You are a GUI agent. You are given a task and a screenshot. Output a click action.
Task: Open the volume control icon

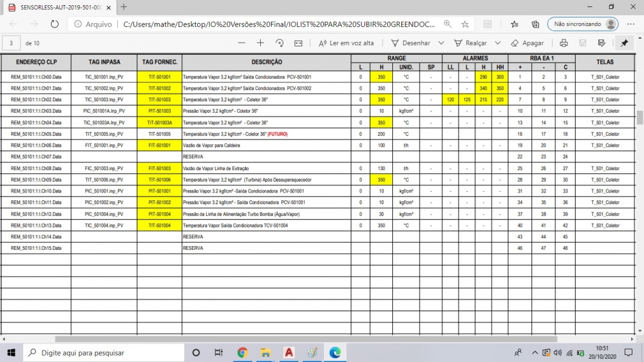pos(557,352)
